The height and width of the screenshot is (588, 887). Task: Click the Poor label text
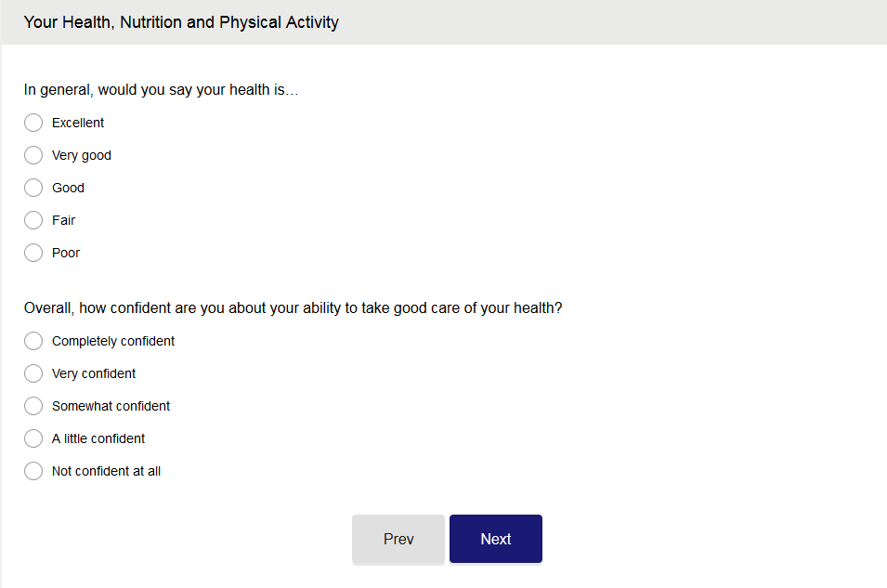tap(66, 253)
